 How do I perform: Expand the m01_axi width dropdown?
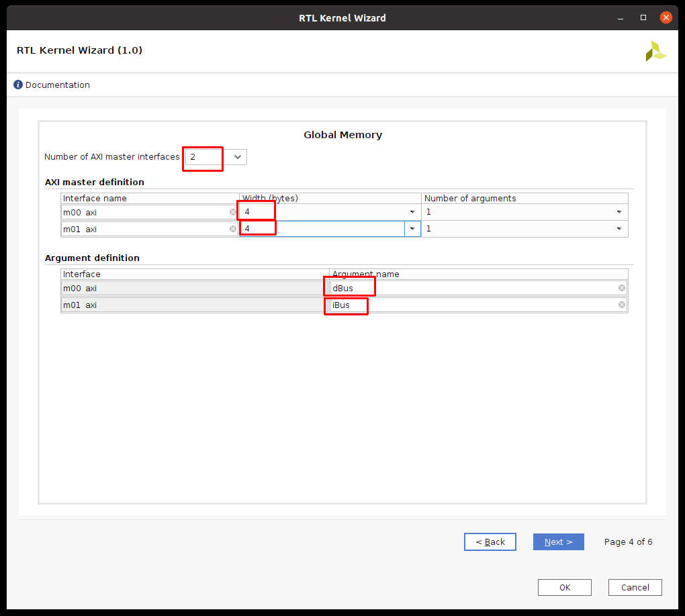tap(412, 229)
